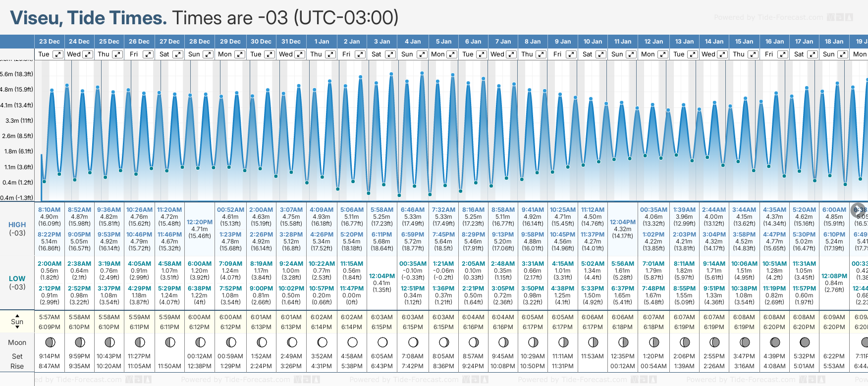Click the 8:10AM high tide on 23 Dec
Screen dimensions: 868x386
tap(49, 210)
